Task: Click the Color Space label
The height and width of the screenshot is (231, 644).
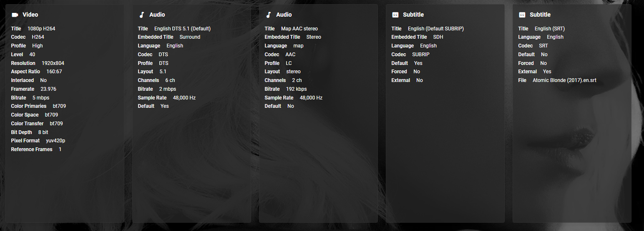Action: 25,115
